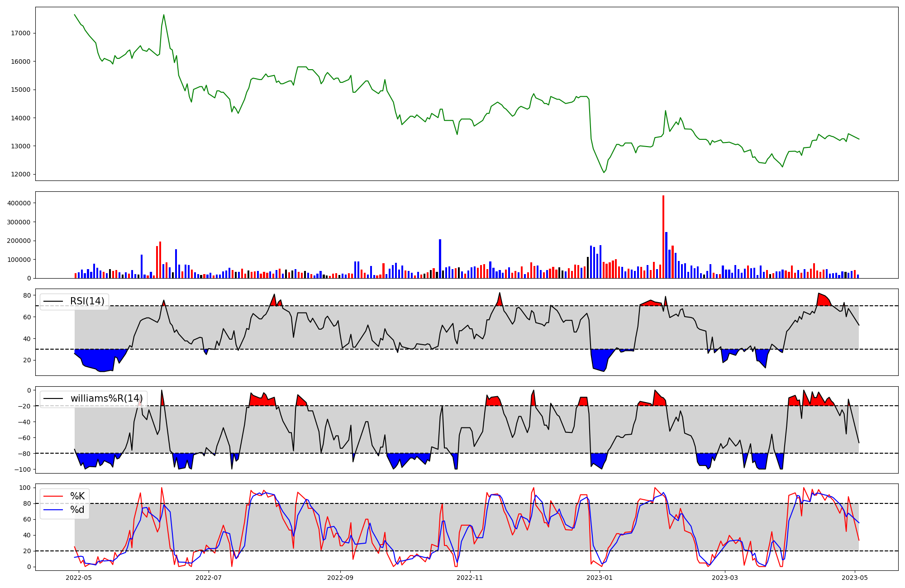This screenshot has height=588, width=905.
Task: Click the 400000 volume axis tick label
Action: 19,203
